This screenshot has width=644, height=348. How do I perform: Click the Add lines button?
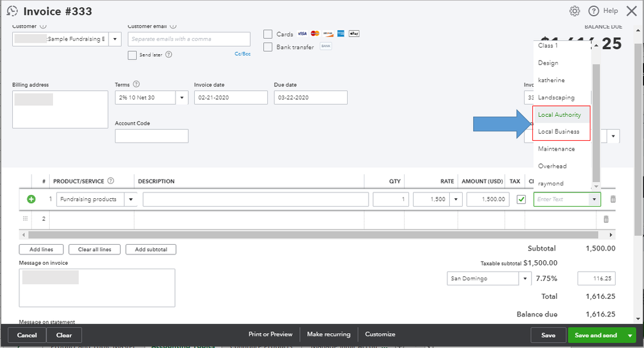coord(41,249)
